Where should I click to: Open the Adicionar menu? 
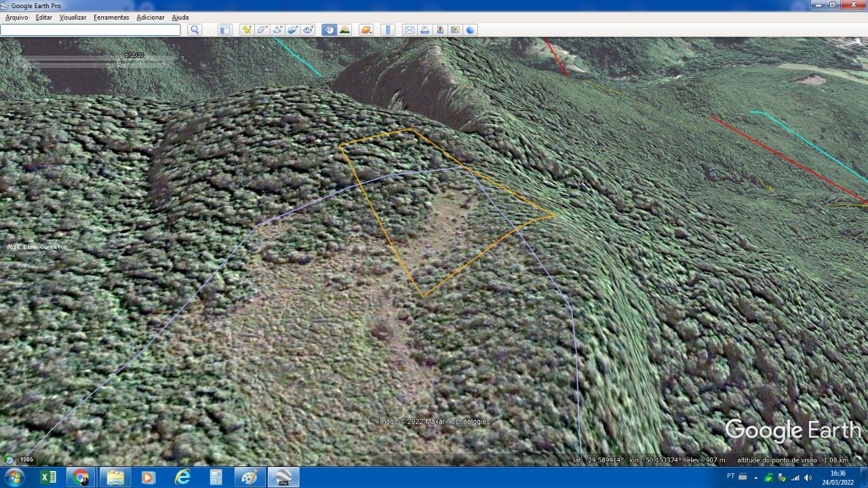tap(150, 17)
